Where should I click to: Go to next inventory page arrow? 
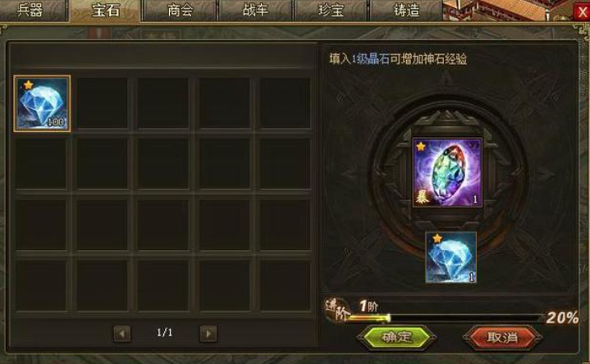(208, 333)
